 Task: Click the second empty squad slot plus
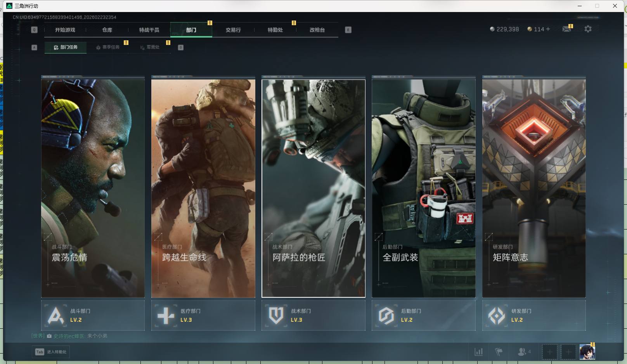(568, 352)
